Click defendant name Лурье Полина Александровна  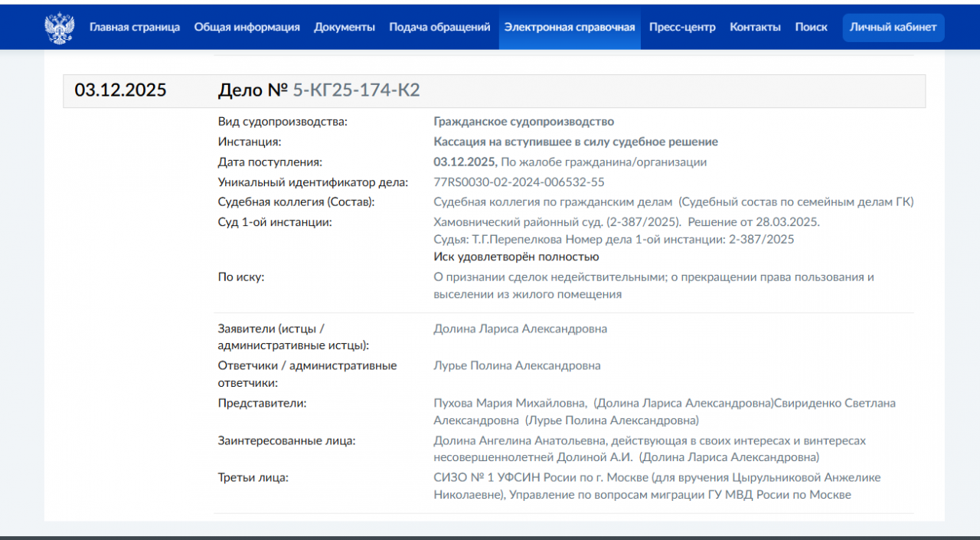(517, 365)
